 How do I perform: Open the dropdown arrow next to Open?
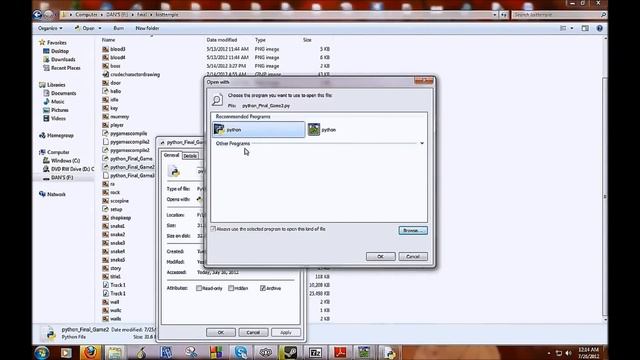click(x=100, y=29)
